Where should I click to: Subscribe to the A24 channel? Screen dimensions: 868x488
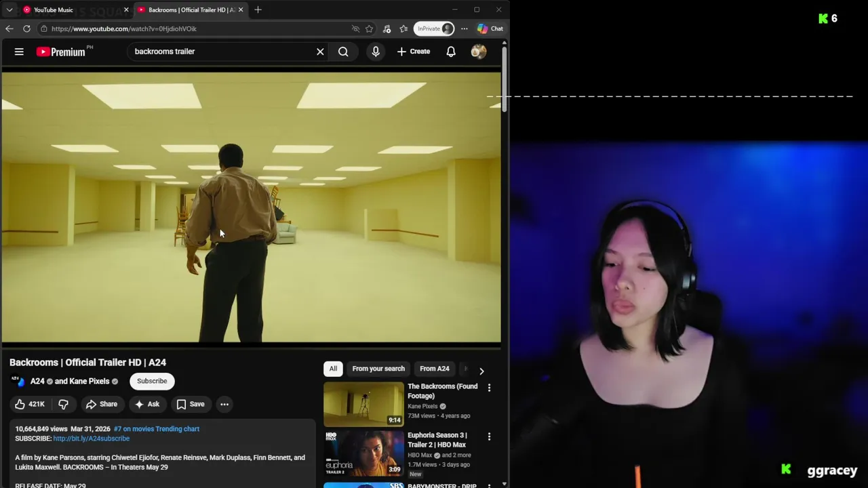(x=152, y=381)
